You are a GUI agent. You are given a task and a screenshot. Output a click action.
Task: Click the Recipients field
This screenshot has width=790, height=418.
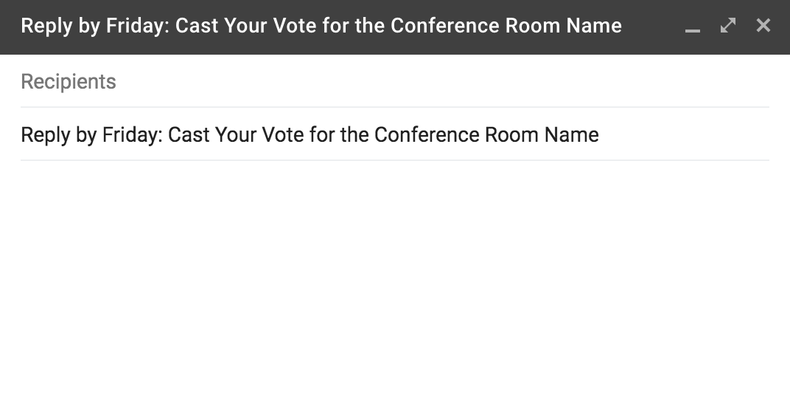point(394,82)
